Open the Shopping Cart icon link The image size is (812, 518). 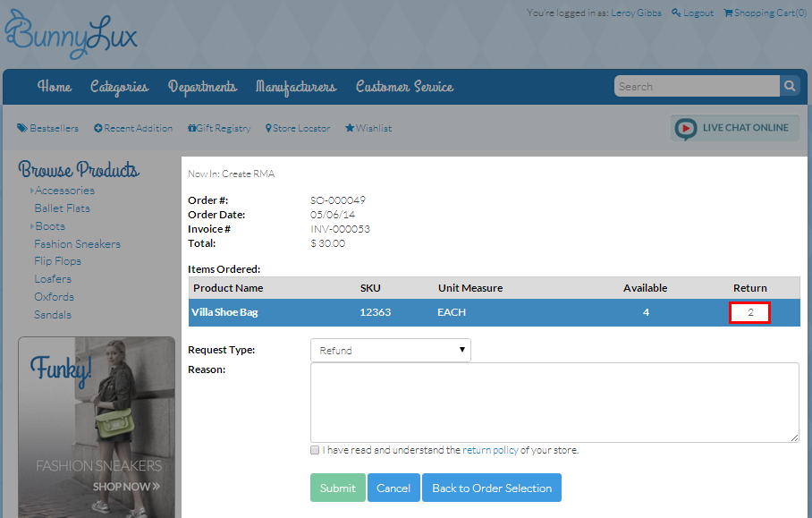728,13
